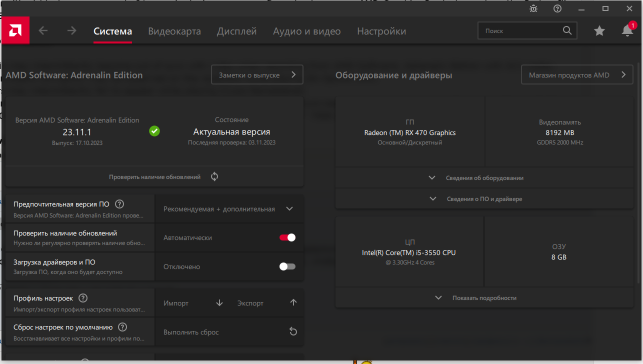Click the Intel(R) Core(TM) i5-3550 CPU text
The image size is (643, 364).
409,252
